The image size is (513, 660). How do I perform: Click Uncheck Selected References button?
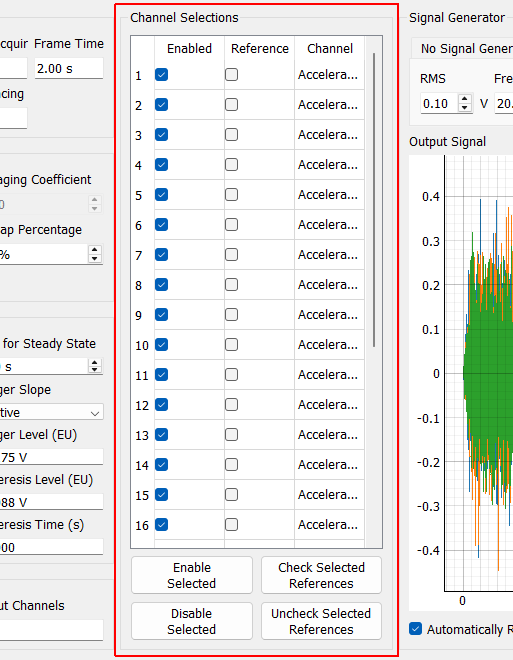pyautogui.click(x=321, y=621)
